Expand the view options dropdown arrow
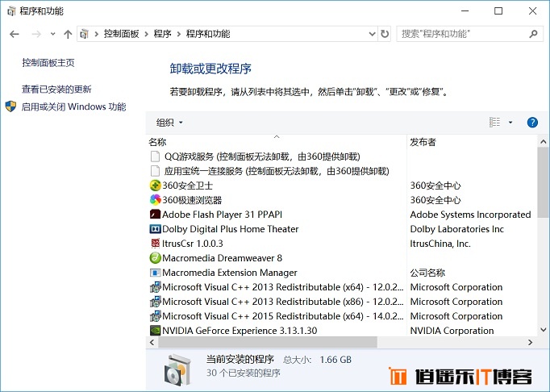The height and width of the screenshot is (392, 550). 510,123
